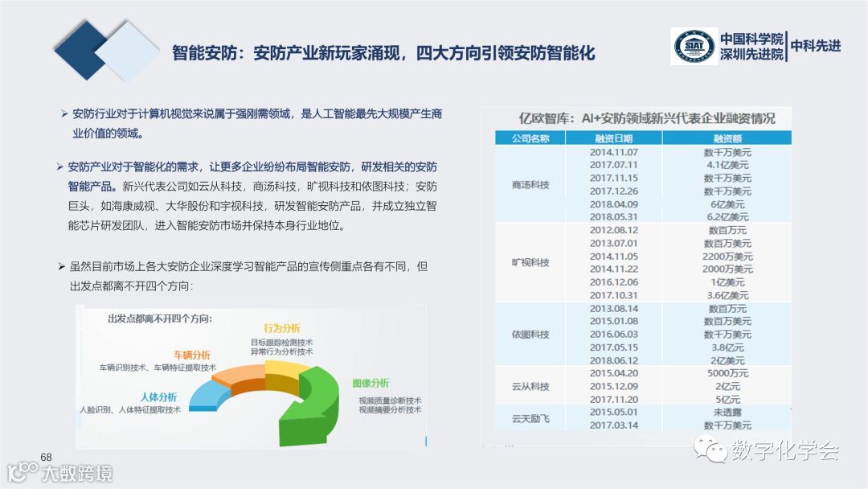Click the amount 3.8亿元

[x=727, y=347]
